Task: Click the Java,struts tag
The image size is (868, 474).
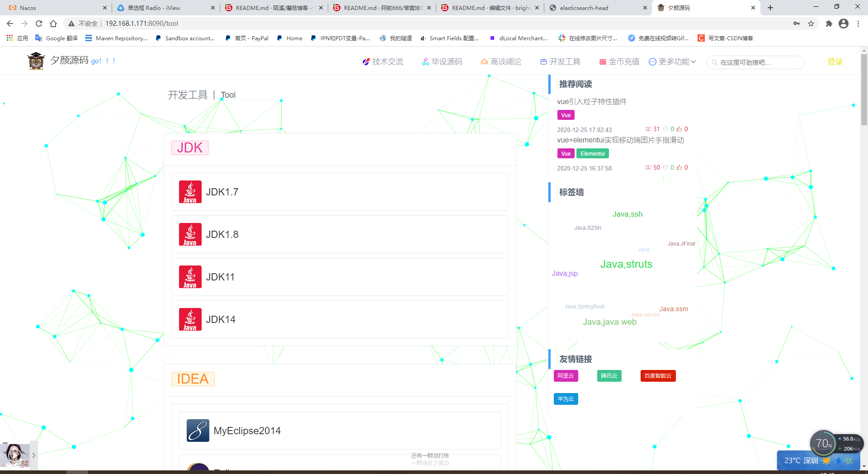Action: tap(626, 264)
